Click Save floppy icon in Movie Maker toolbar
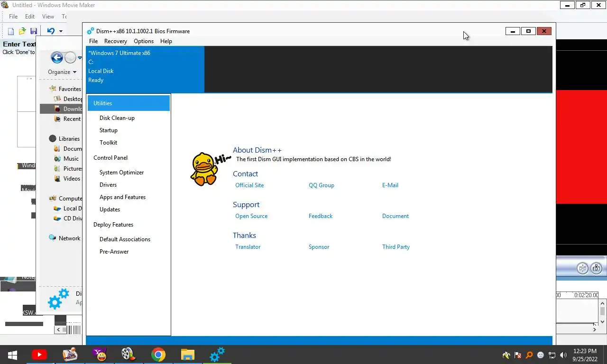 pyautogui.click(x=34, y=31)
